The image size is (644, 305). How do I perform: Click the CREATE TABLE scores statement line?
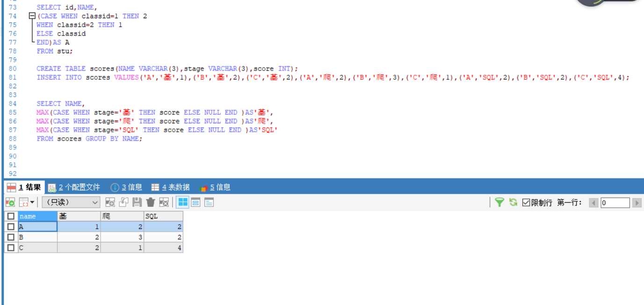167,69
